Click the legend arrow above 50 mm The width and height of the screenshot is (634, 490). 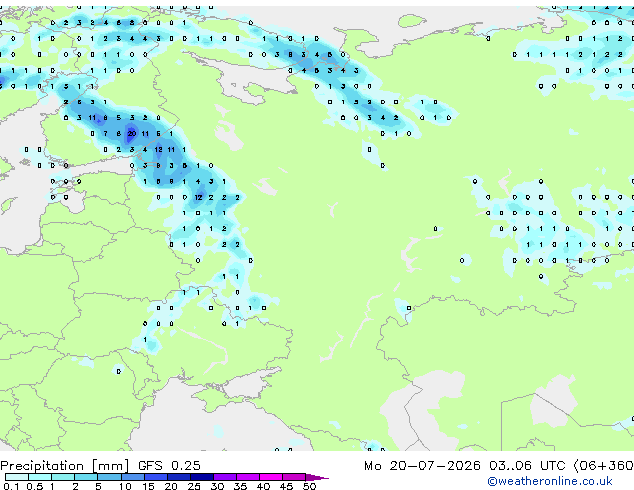[x=317, y=477]
